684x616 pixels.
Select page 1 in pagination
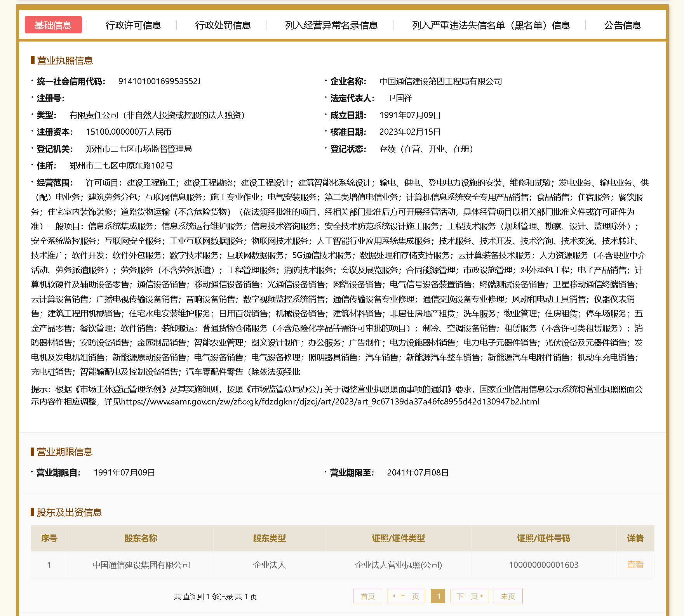[438, 596]
